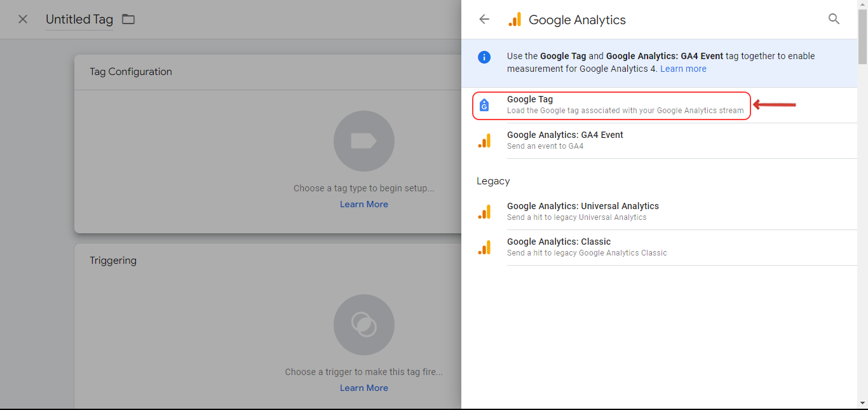Edit the Untitled Tag name field
This screenshot has height=410, width=868.
click(x=79, y=20)
